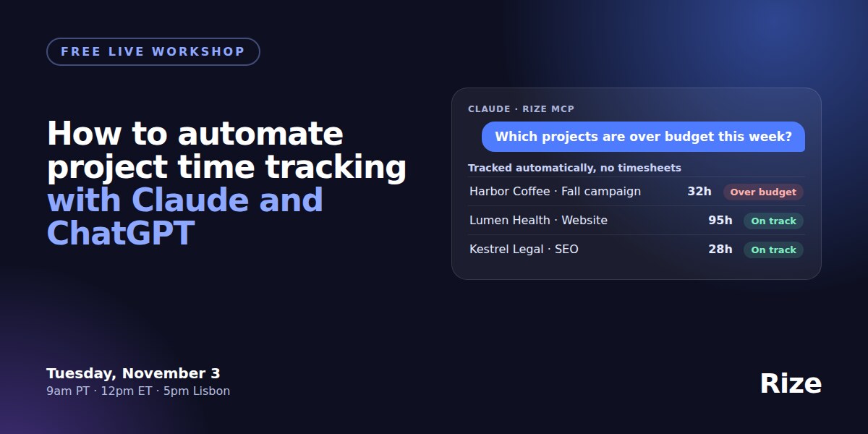This screenshot has height=434, width=868.
Task: Select the Lumen Health · Website row label
Action: pyautogui.click(x=538, y=221)
